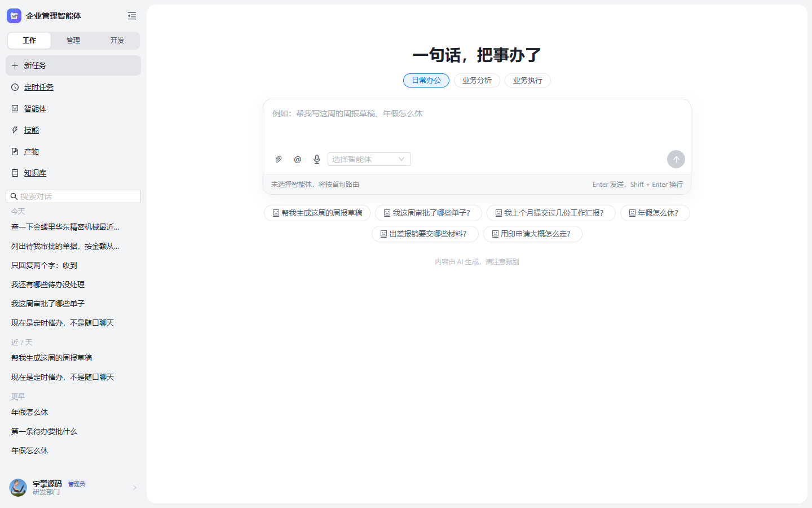Click the book icon beside 知识库
The height and width of the screenshot is (508, 812).
15,173
